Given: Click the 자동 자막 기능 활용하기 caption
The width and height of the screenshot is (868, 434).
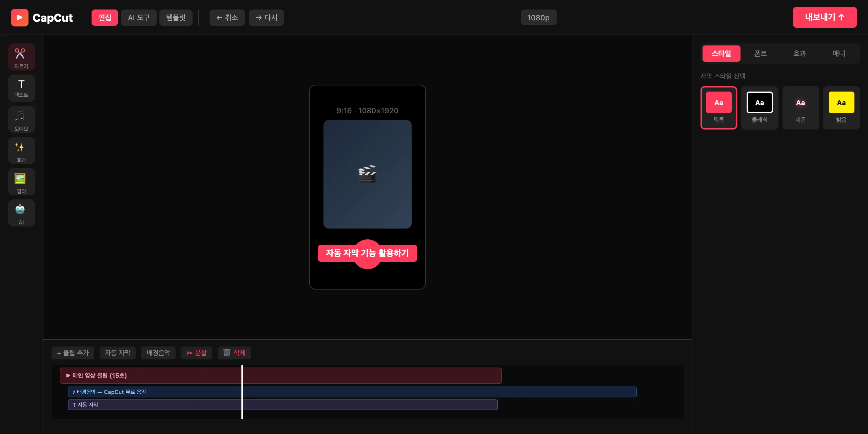Looking at the screenshot, I should tap(368, 253).
